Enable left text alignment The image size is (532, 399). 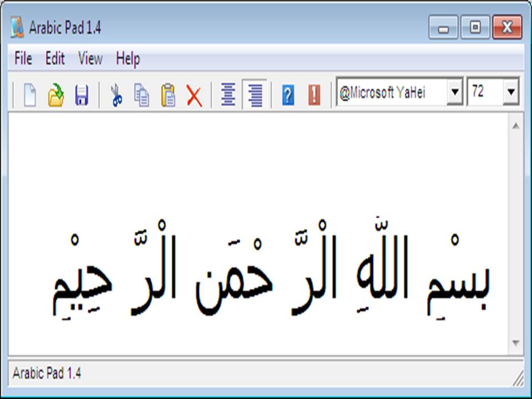tap(228, 94)
